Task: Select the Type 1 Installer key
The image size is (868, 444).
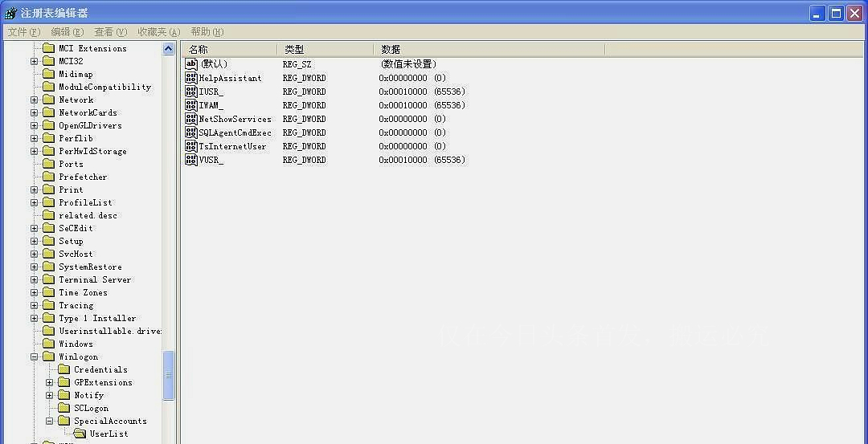Action: (97, 319)
